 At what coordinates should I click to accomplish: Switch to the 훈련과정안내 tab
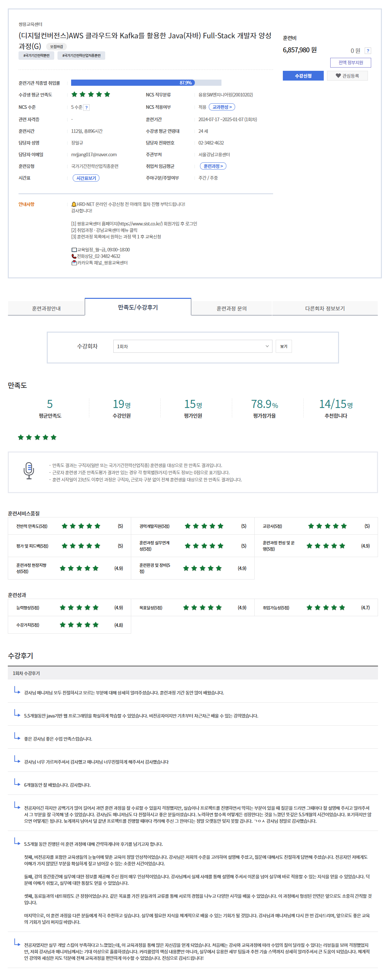tap(46, 308)
